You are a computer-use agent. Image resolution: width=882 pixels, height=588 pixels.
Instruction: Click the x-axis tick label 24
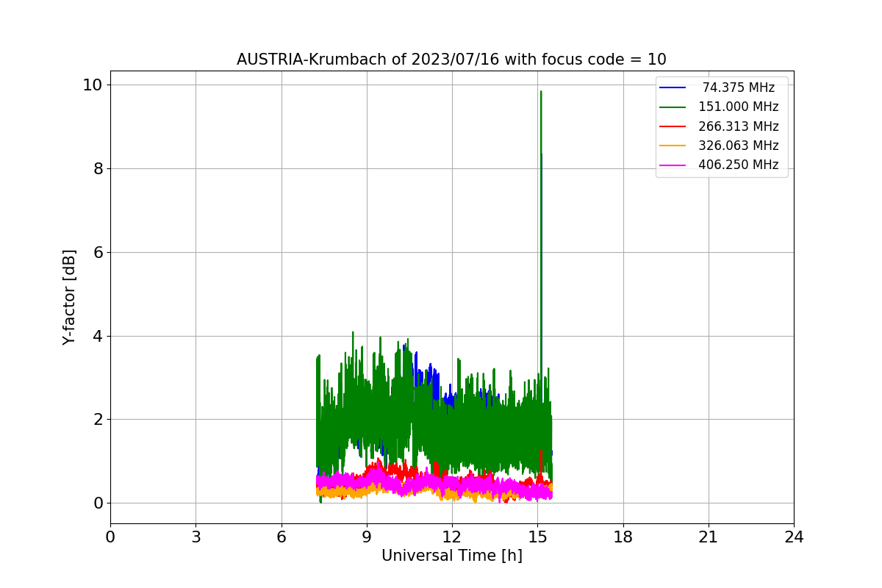[x=794, y=537]
